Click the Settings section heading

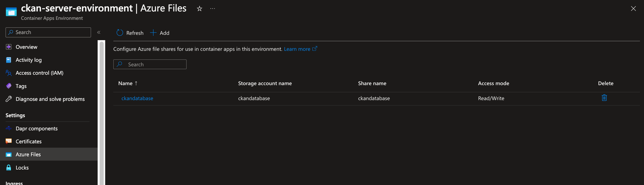[15, 115]
